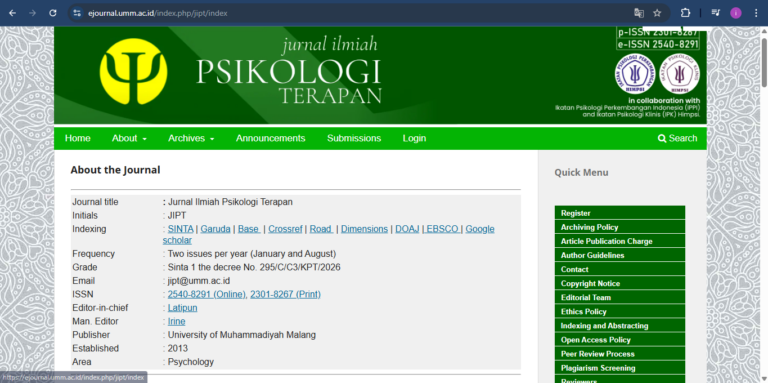This screenshot has height=383, width=768.
Task: Click the 2540-8291 (Online) ISSN link
Action: (207, 294)
